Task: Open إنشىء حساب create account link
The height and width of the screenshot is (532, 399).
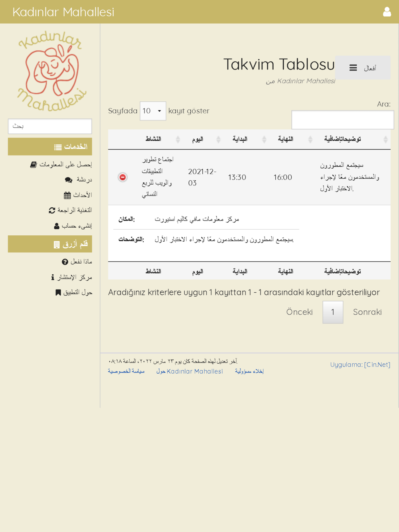Action: [x=73, y=226]
